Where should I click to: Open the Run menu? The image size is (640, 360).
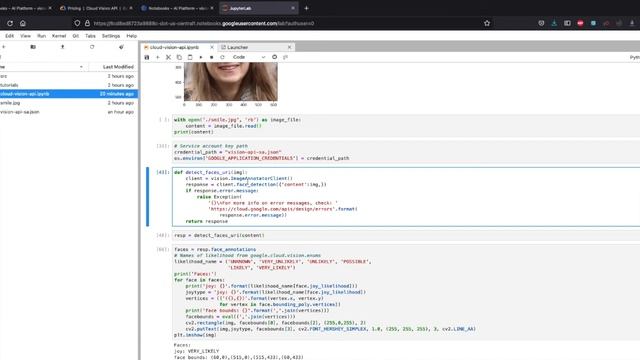pos(41,36)
